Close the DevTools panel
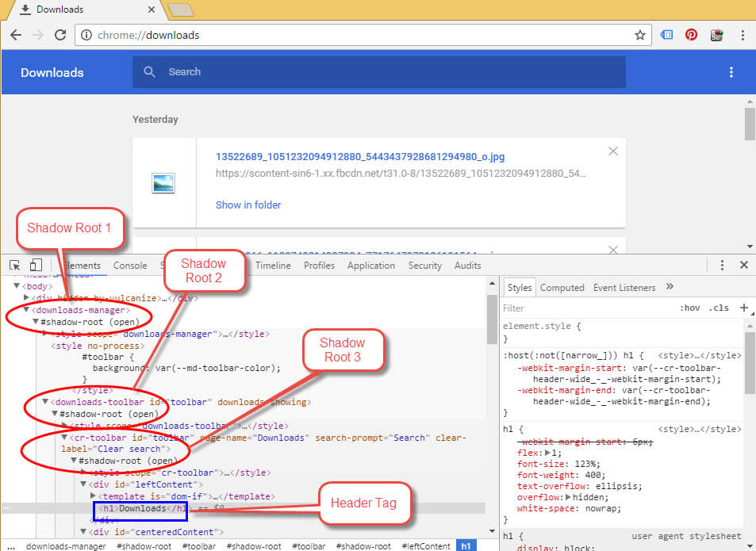The width and height of the screenshot is (756, 551). tap(744, 265)
